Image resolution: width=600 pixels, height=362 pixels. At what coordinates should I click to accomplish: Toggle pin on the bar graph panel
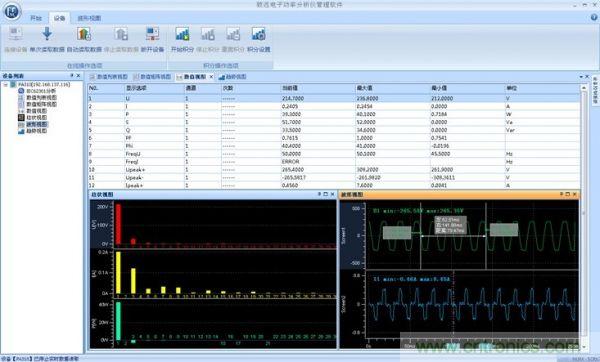(x=319, y=194)
